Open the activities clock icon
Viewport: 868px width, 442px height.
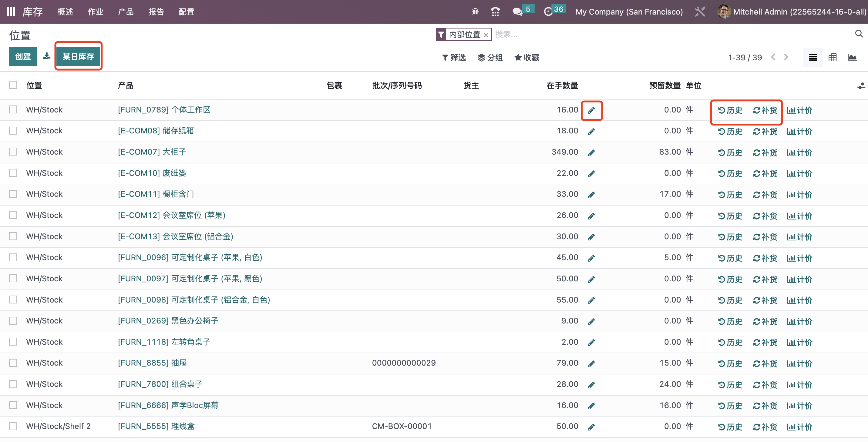point(548,12)
